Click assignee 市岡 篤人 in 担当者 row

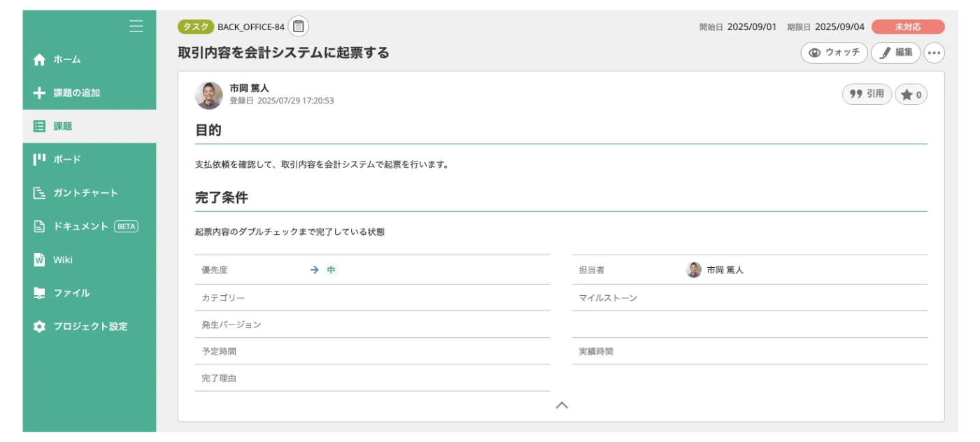tap(725, 270)
